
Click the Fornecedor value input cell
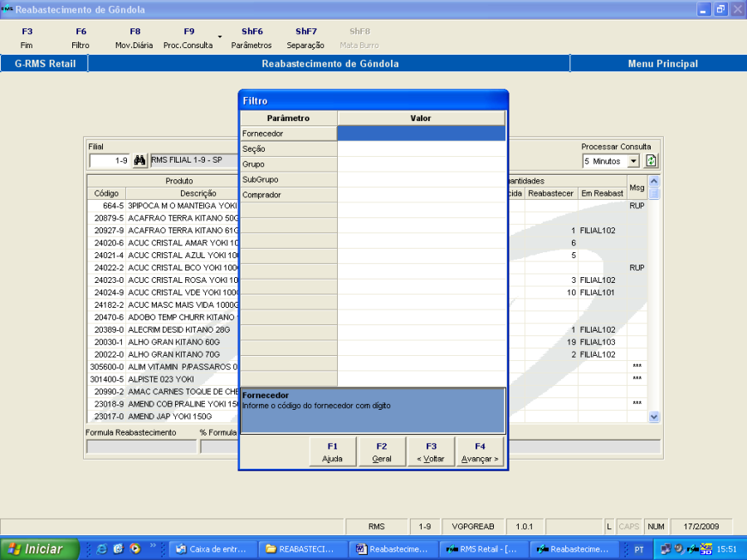[421, 134]
